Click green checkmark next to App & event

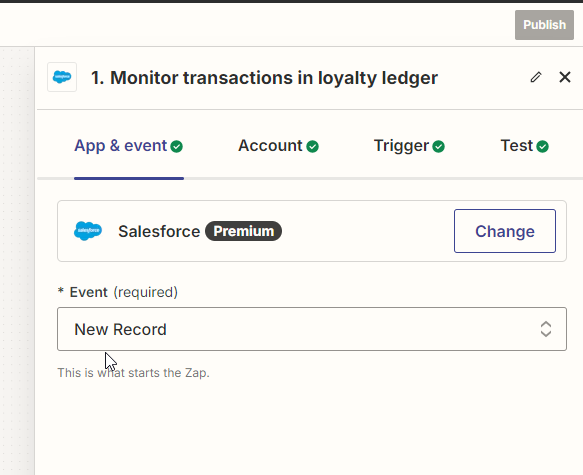(177, 146)
